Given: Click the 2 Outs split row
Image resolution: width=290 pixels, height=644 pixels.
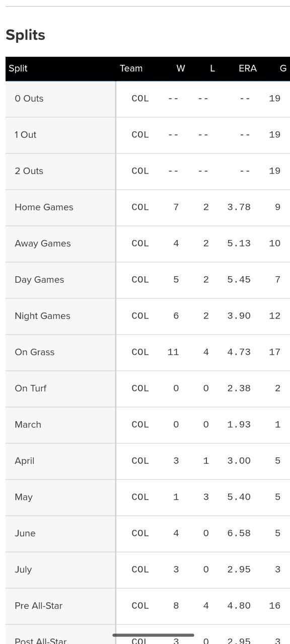Looking at the screenshot, I should point(148,171).
